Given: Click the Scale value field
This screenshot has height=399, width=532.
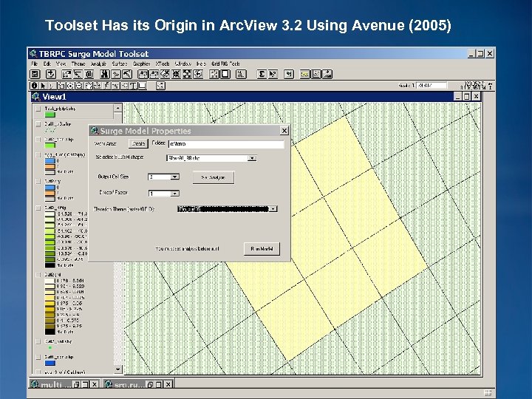Looking at the screenshot, I should [432, 86].
